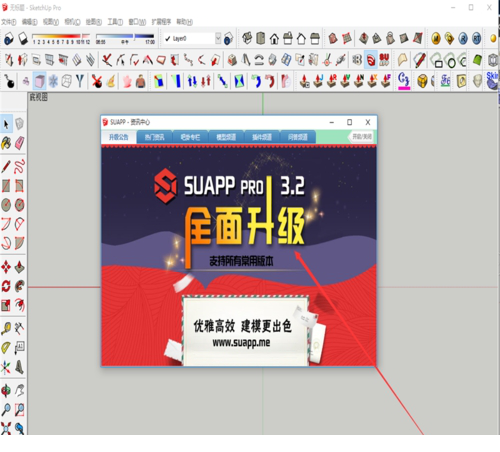Viewport: 500px width, 452px height.
Task: Select the Circle tool
Action: point(6,205)
